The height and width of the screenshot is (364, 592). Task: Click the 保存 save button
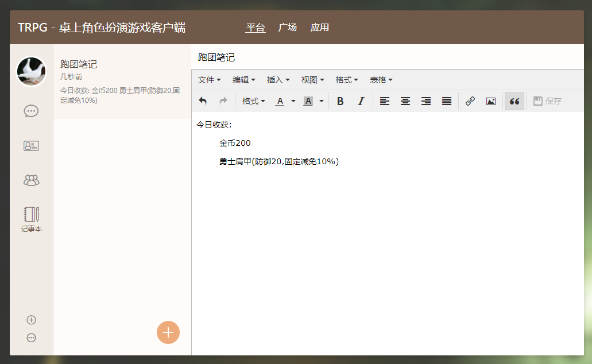click(x=547, y=101)
